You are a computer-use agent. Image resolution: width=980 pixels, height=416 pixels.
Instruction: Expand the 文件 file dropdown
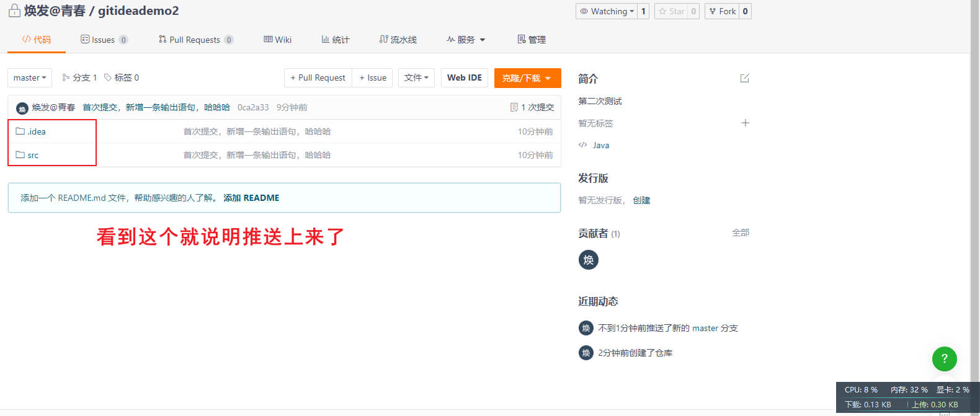point(416,77)
